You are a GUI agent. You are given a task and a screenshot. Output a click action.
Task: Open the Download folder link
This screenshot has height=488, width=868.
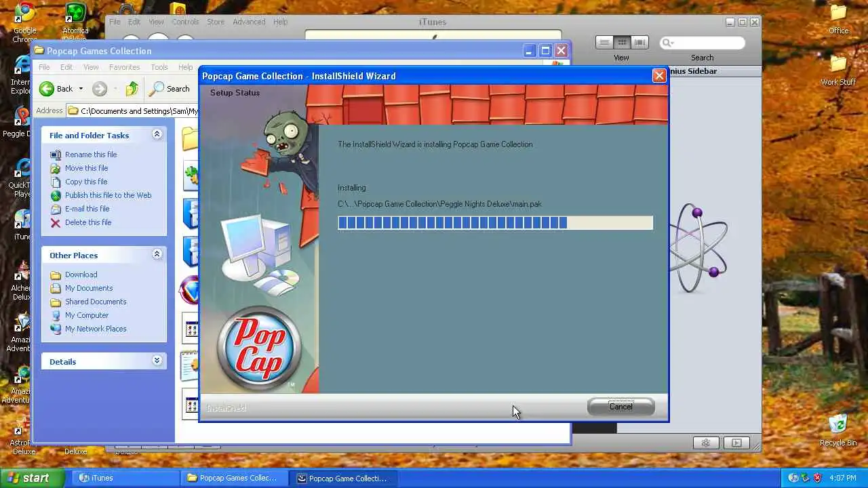[81, 274]
